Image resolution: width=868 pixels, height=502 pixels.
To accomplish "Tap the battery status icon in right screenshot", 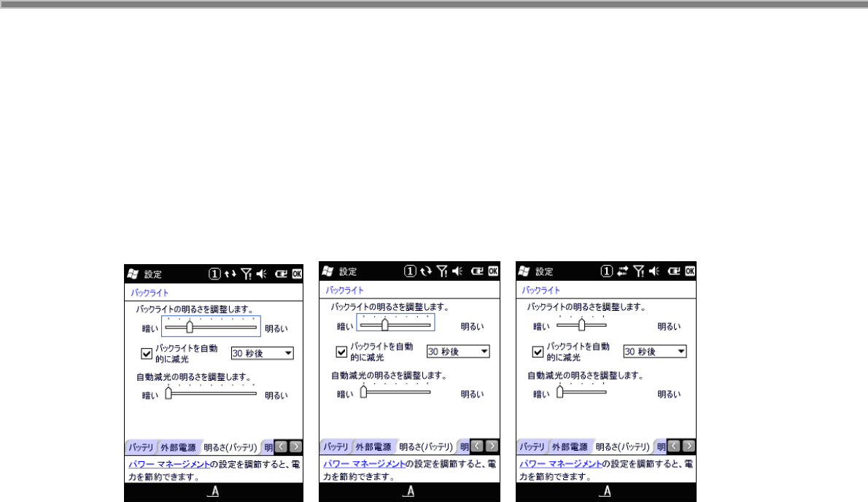I will pyautogui.click(x=674, y=271).
